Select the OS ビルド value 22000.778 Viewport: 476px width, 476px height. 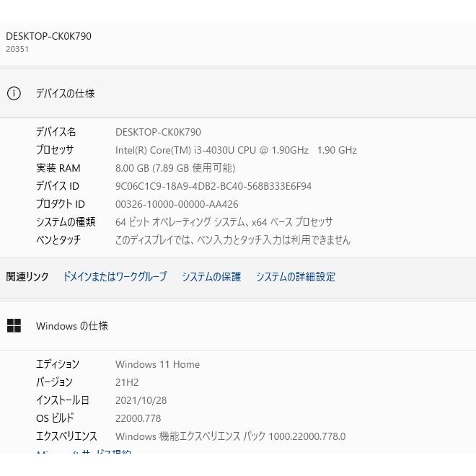138,418
